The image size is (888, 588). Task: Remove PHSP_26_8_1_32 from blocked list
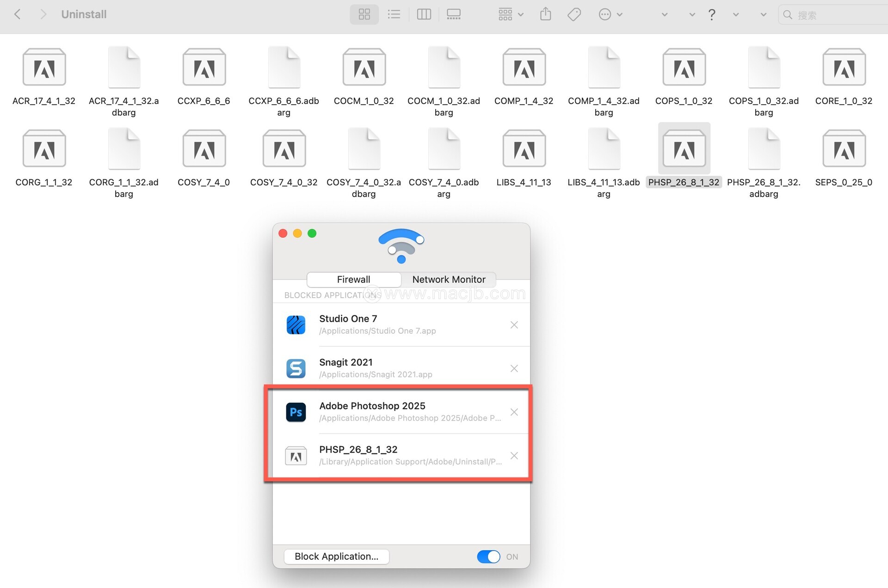coord(514,456)
